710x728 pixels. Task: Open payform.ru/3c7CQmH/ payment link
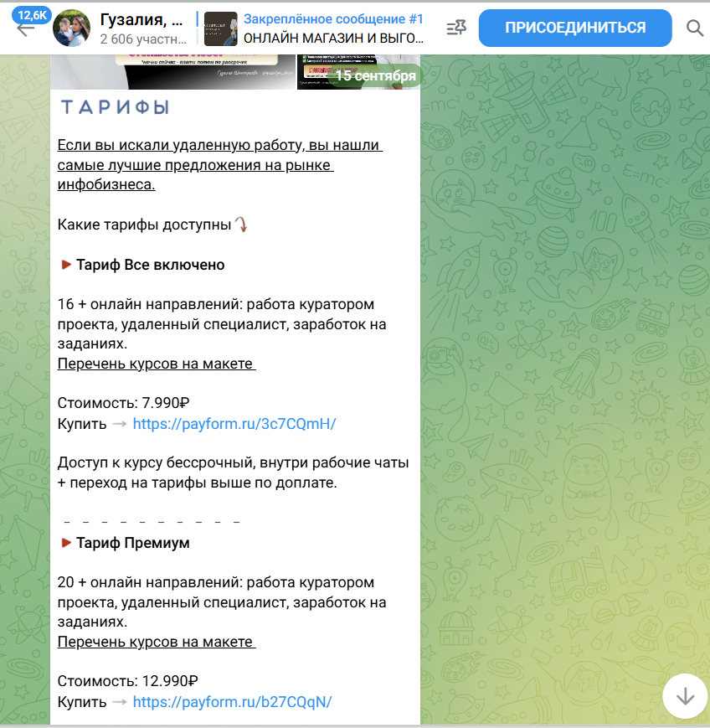click(234, 423)
